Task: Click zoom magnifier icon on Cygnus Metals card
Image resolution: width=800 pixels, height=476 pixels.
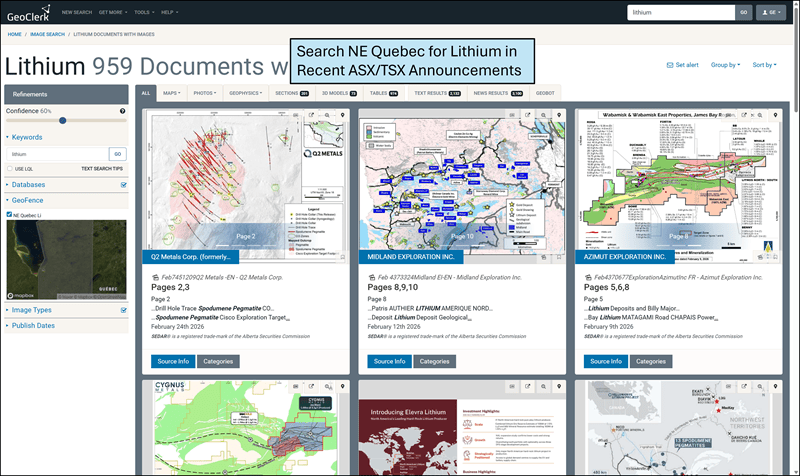Action: 327,387
